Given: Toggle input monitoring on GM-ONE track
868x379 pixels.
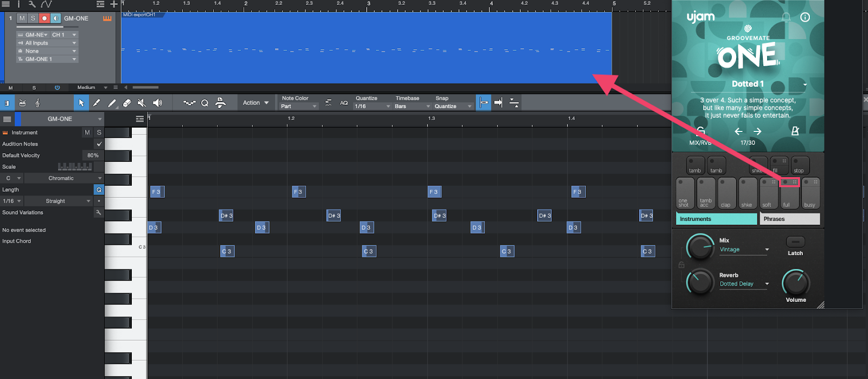Looking at the screenshot, I should point(56,18).
